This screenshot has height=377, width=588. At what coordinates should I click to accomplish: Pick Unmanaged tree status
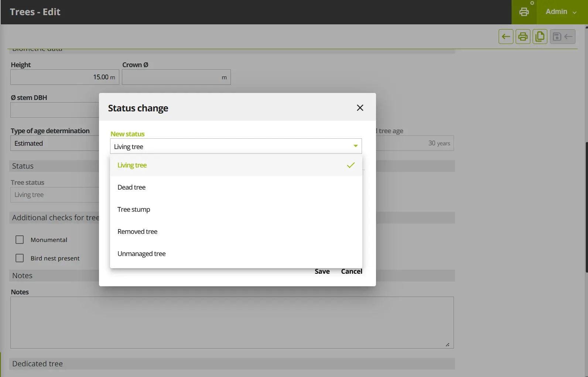(x=236, y=254)
